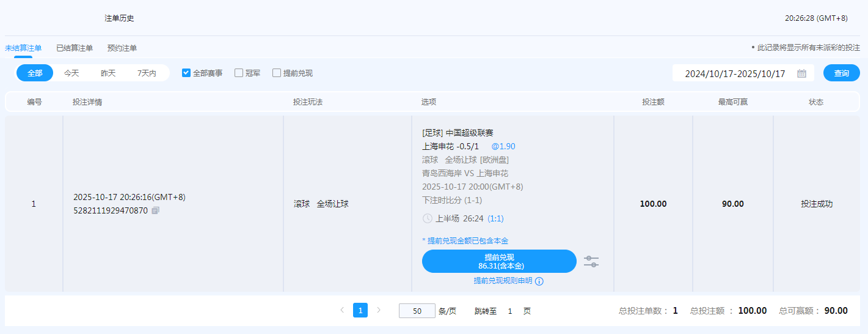Screen dimensions: 868x334
Task: Open the 50 per page size dropdown
Action: [417, 311]
